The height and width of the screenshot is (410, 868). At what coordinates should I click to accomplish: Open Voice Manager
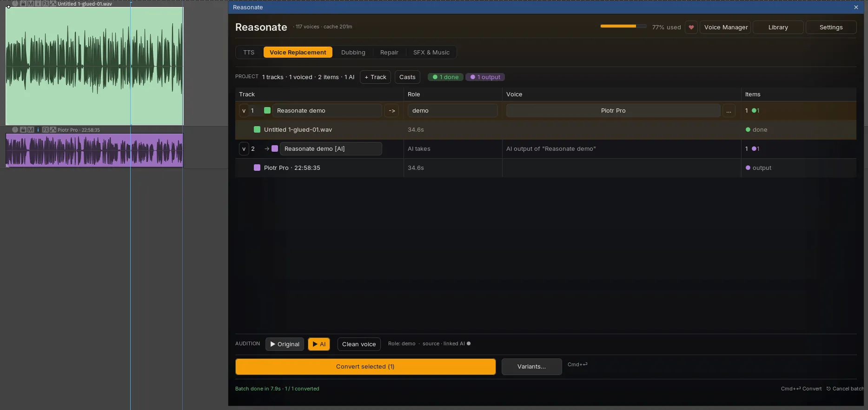[726, 27]
